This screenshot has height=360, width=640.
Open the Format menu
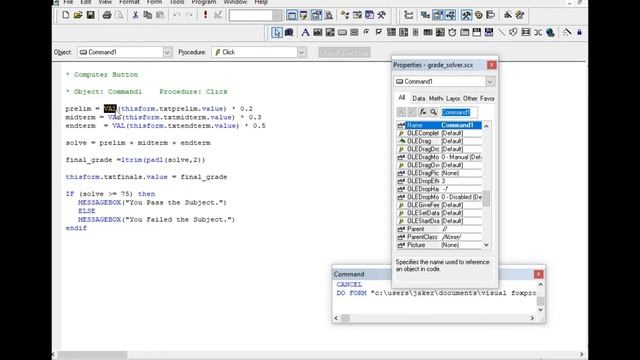(129, 2)
